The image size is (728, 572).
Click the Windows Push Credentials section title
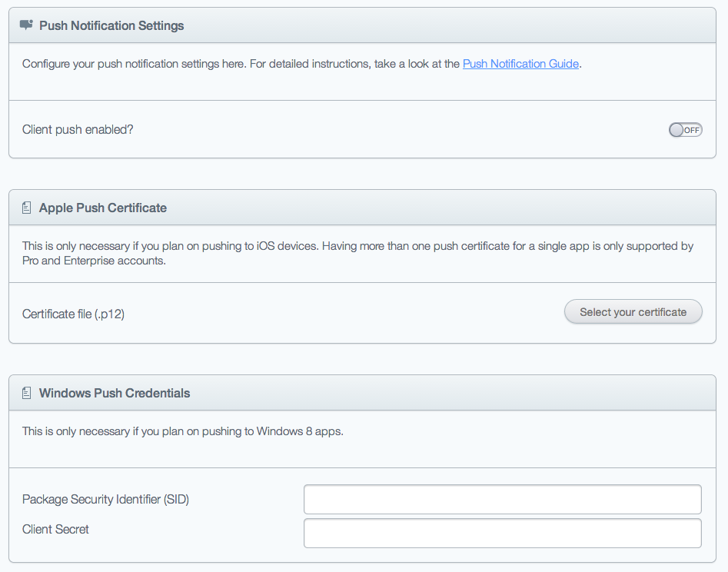pos(115,393)
